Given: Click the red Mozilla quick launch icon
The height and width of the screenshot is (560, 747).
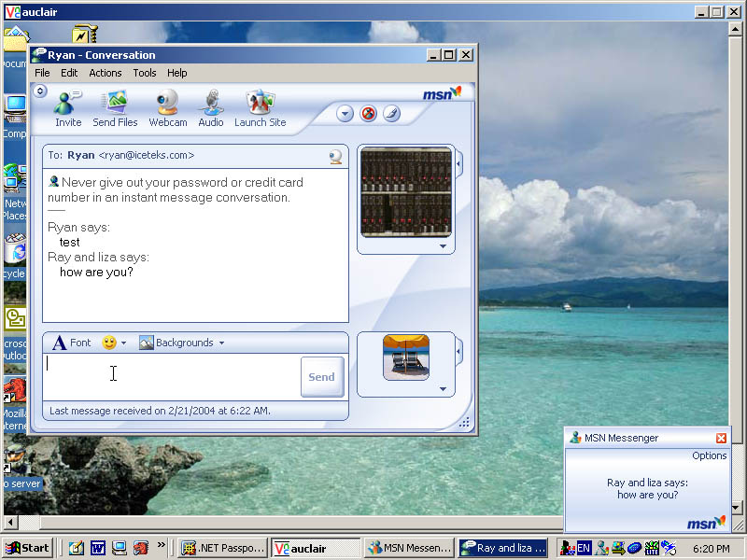Looking at the screenshot, I should 141,548.
